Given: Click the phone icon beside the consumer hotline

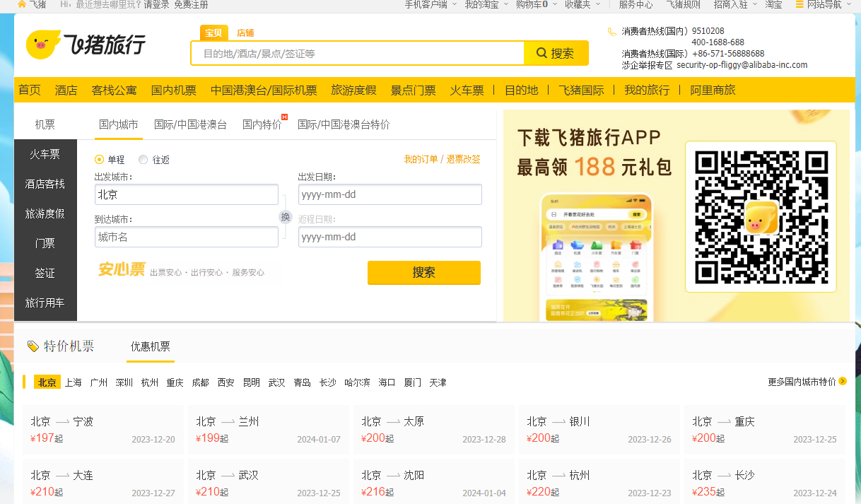Looking at the screenshot, I should pos(612,32).
